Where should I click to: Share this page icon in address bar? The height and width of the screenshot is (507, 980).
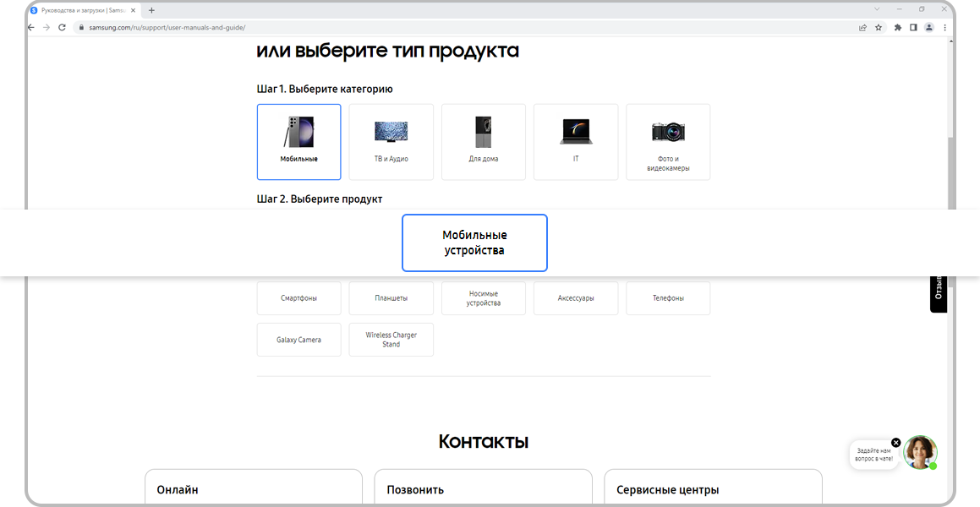pyautogui.click(x=863, y=28)
